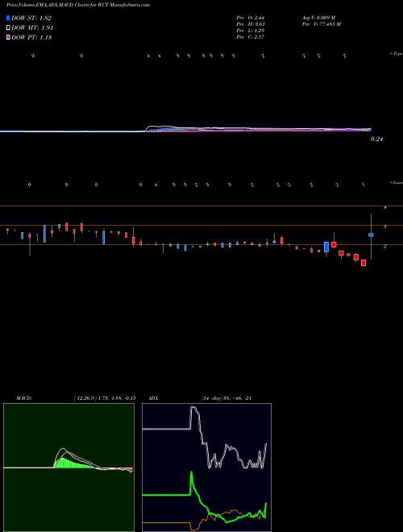Click the lowest red candlestick near chart end
The height and width of the screenshot is (532, 403).
click(364, 263)
